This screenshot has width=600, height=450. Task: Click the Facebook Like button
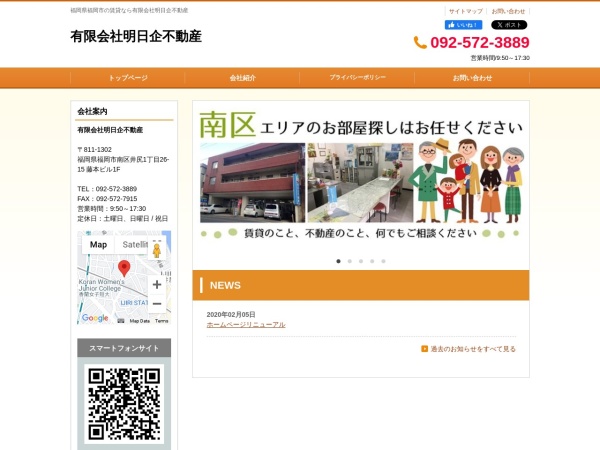[x=463, y=25]
